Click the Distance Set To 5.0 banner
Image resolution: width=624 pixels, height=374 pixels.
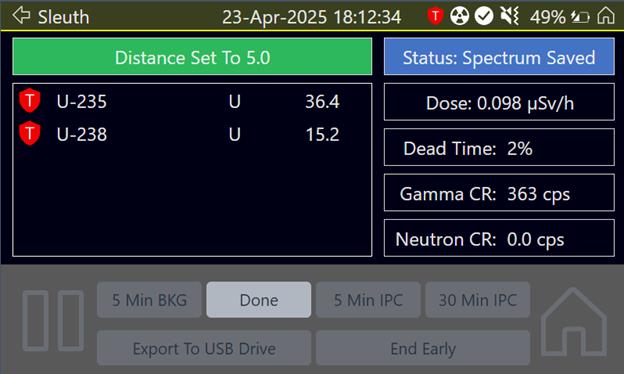coord(192,56)
